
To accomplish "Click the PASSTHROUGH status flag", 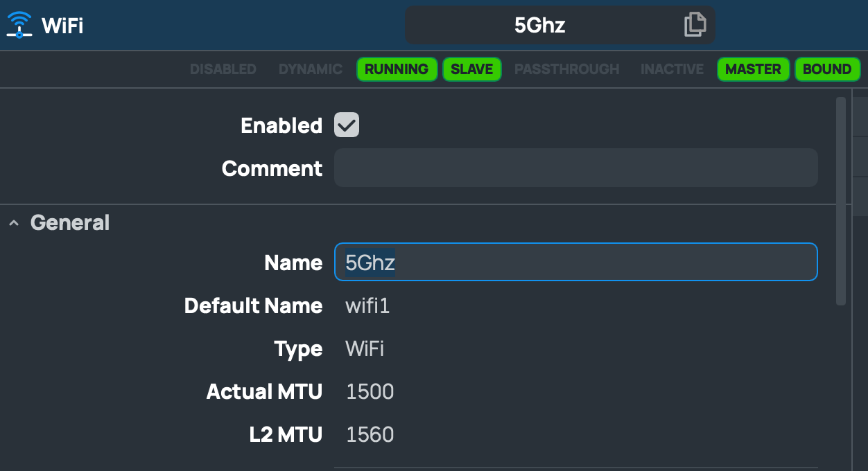I will point(567,69).
